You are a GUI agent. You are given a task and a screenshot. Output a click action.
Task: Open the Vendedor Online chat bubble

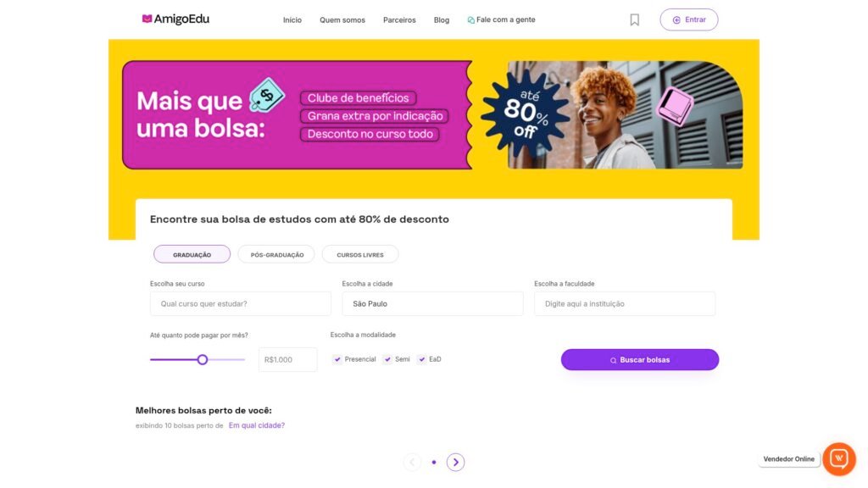(838, 458)
